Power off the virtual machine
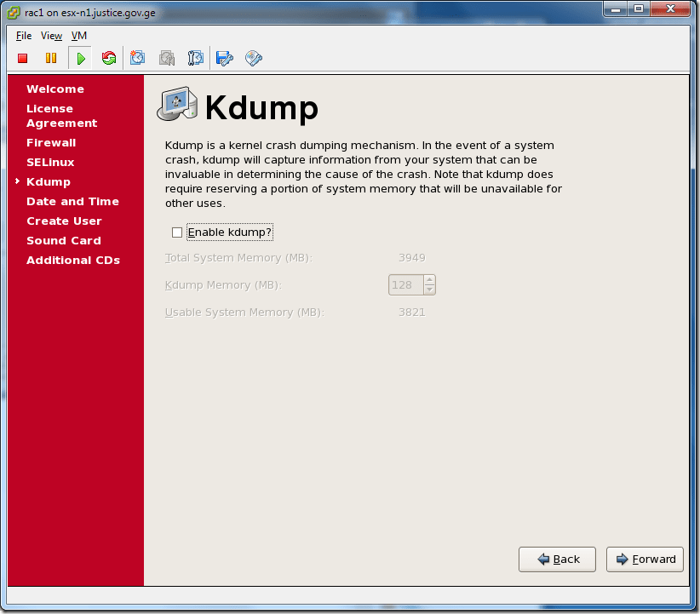700x614 pixels. (x=22, y=58)
